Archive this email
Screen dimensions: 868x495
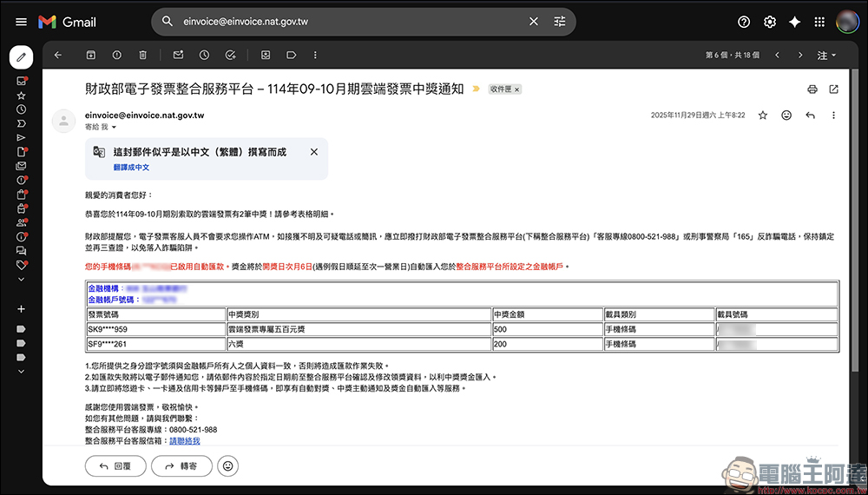click(x=91, y=55)
